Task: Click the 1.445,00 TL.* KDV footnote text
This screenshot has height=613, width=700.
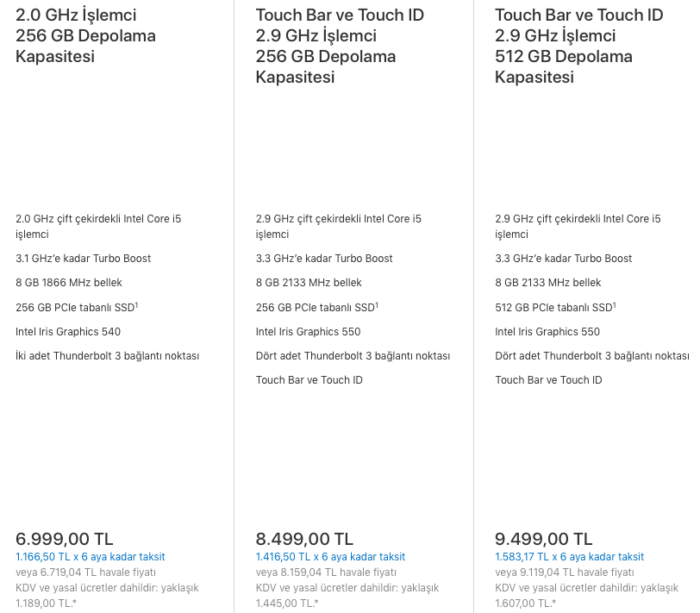Action: (287, 604)
